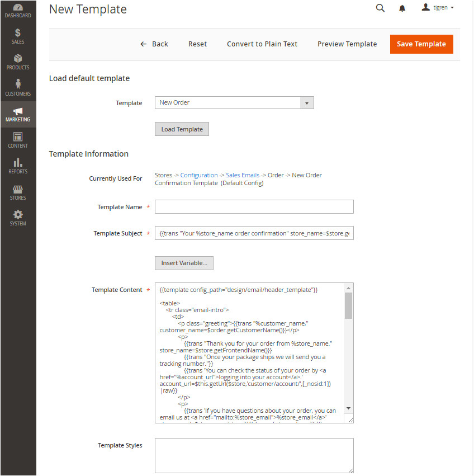This screenshot has height=476, width=474.
Task: Click the Save Template button
Action: point(421,44)
